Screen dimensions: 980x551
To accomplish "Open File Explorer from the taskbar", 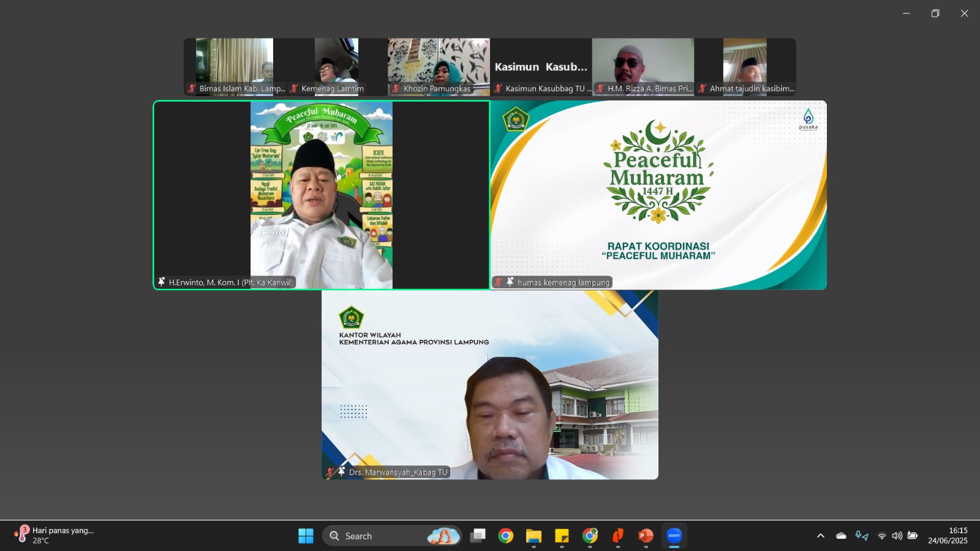I will [533, 536].
